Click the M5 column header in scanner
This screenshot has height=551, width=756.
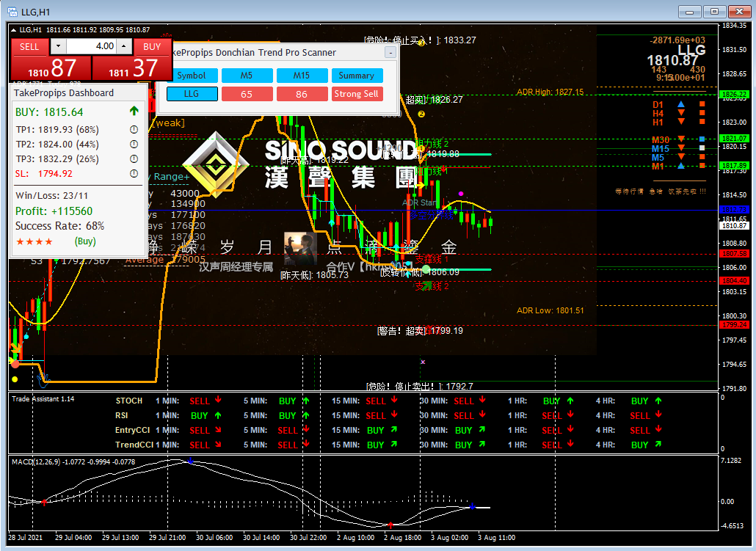(247, 76)
